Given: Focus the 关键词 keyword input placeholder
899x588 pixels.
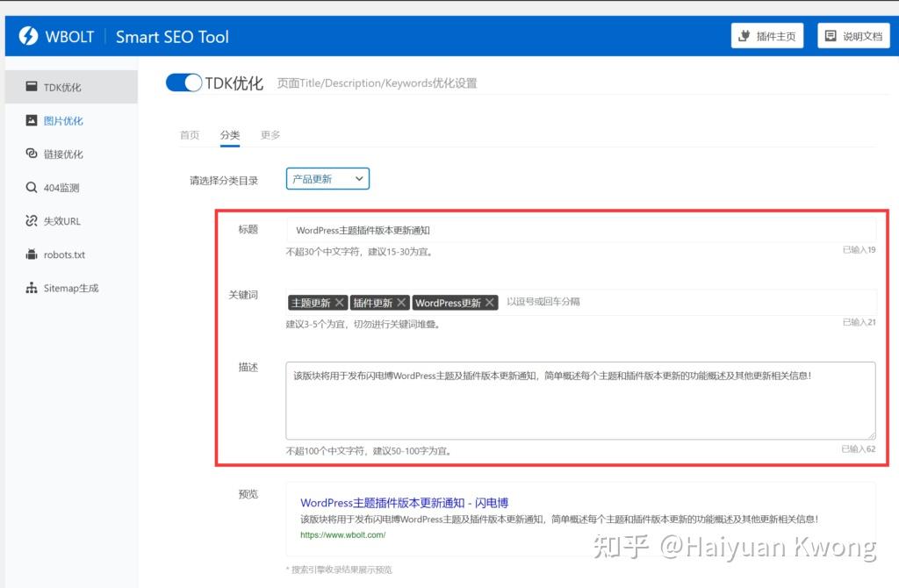Looking at the screenshot, I should [x=543, y=301].
